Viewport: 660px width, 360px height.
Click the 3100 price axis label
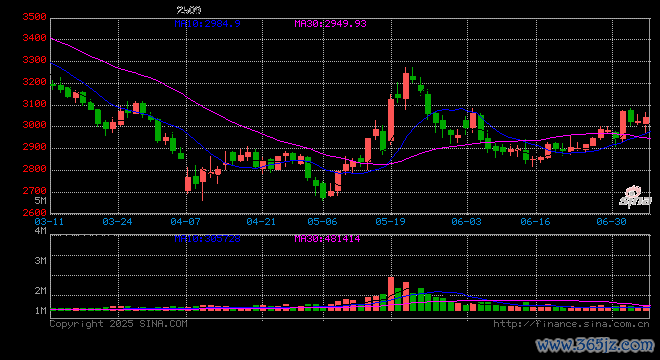[35, 104]
